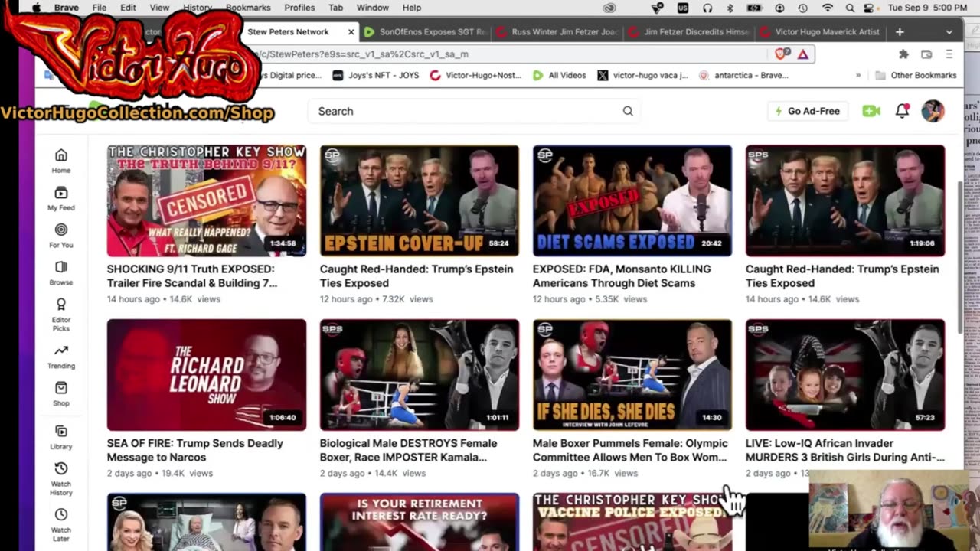Switch to the Jim Fetzer Discredits tab
This screenshot has width=980, height=551.
tap(689, 32)
